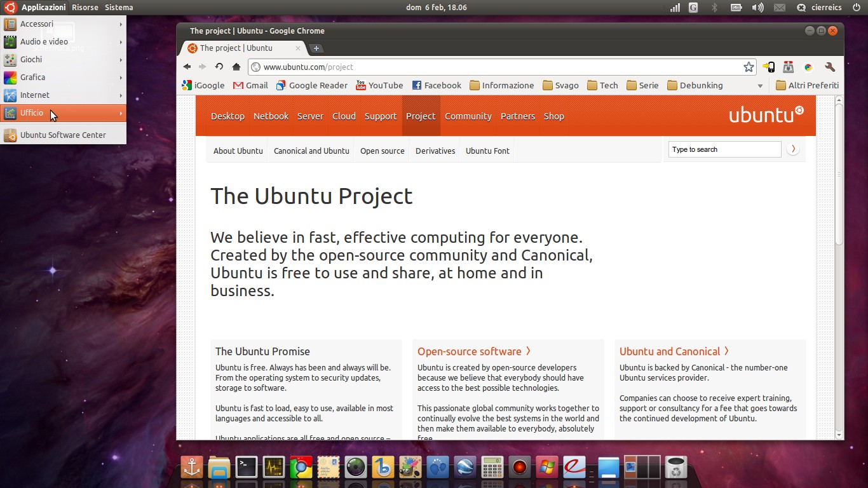The height and width of the screenshot is (488, 868).
Task: Open the System Monitor dock icon
Action: click(x=273, y=467)
